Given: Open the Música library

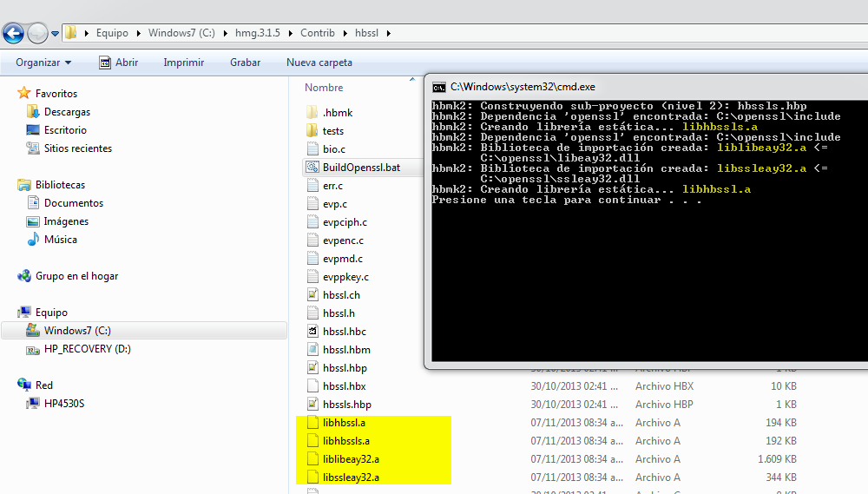Looking at the screenshot, I should (x=60, y=240).
